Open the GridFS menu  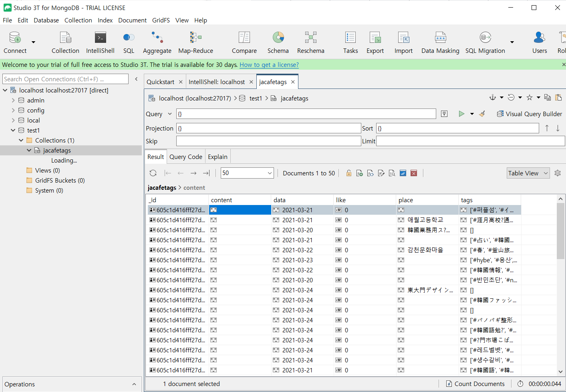click(161, 20)
